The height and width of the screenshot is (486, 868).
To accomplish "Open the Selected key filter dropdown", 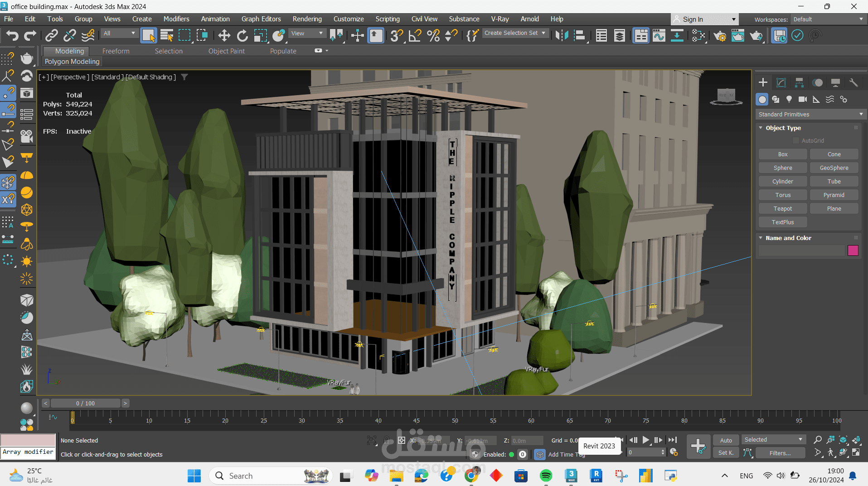I will pos(773,440).
